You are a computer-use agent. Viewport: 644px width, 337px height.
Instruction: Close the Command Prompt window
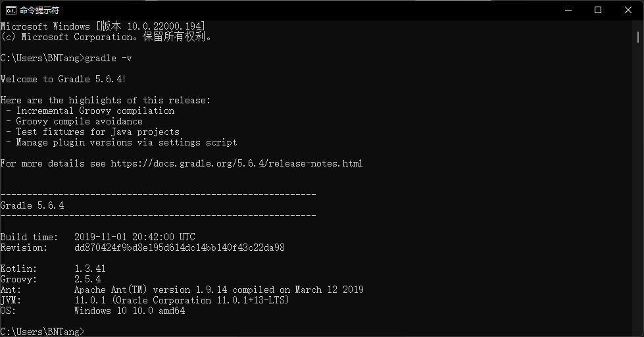pyautogui.click(x=628, y=10)
